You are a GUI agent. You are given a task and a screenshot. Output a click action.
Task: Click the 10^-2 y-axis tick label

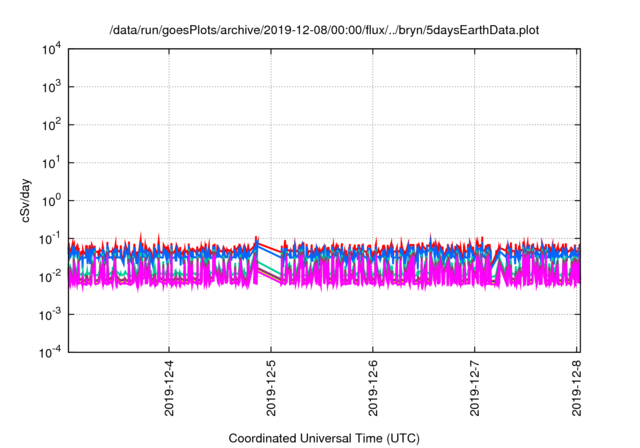pos(50,277)
